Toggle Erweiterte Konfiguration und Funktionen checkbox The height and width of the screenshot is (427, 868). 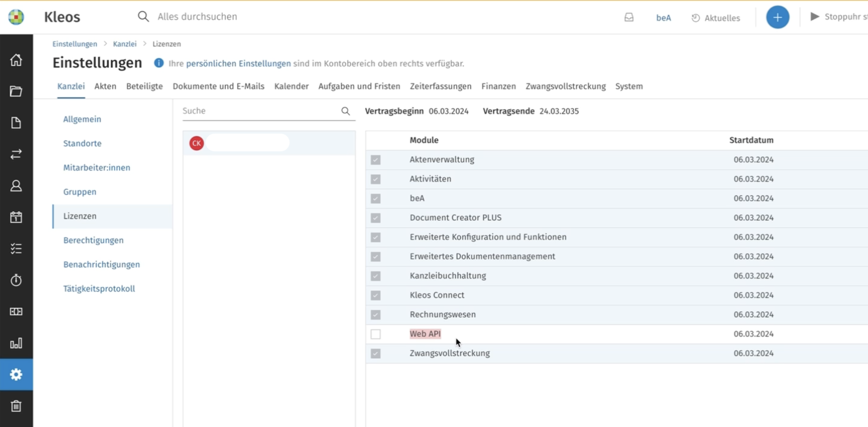click(x=375, y=237)
